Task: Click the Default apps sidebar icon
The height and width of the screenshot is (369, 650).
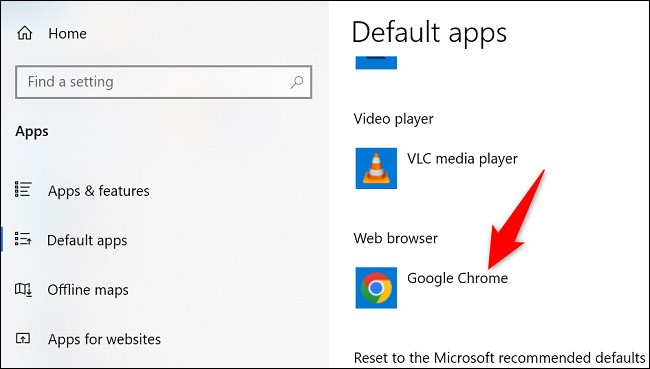Action: point(23,239)
